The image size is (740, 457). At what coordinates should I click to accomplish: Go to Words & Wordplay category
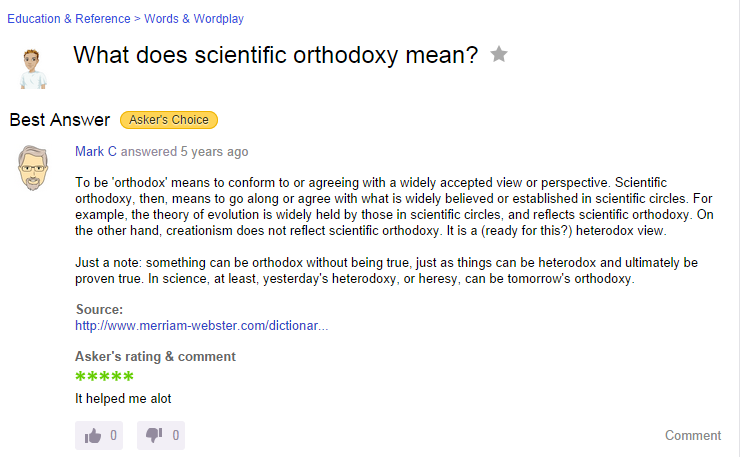(194, 19)
